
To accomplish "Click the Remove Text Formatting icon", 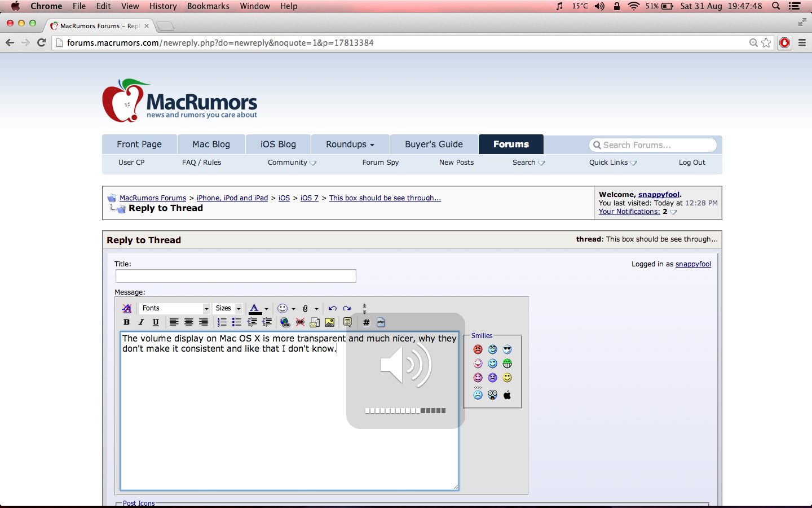I will point(126,308).
